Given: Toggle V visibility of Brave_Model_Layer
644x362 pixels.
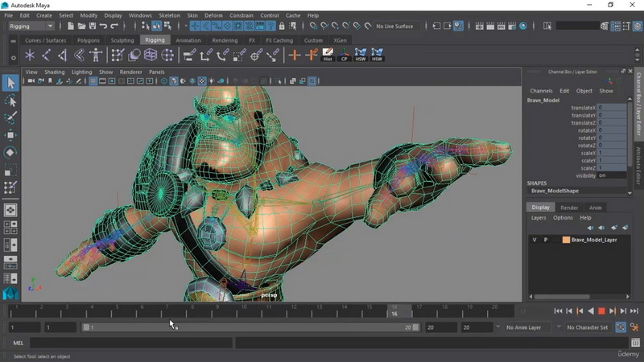Looking at the screenshot, I should [x=535, y=240].
